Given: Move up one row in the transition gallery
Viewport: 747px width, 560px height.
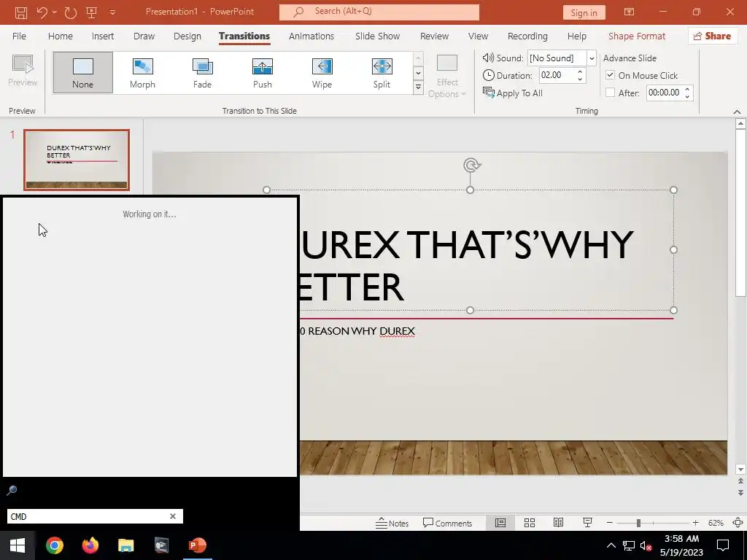Looking at the screenshot, I should pyautogui.click(x=418, y=58).
